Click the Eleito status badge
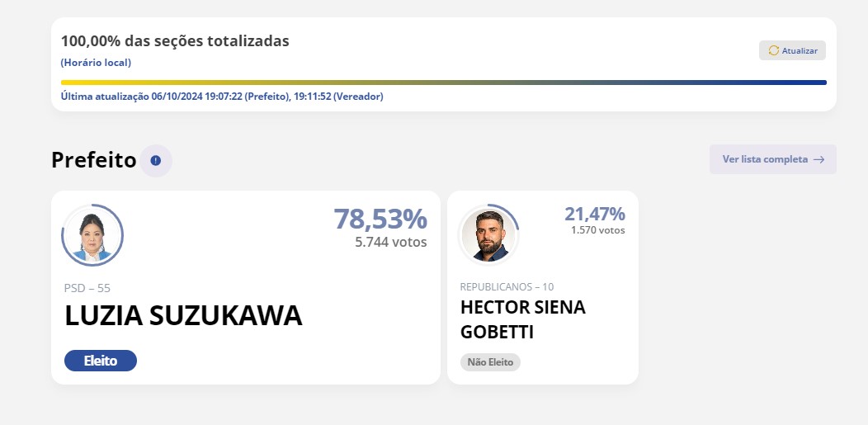The image size is (868, 425). (x=100, y=361)
